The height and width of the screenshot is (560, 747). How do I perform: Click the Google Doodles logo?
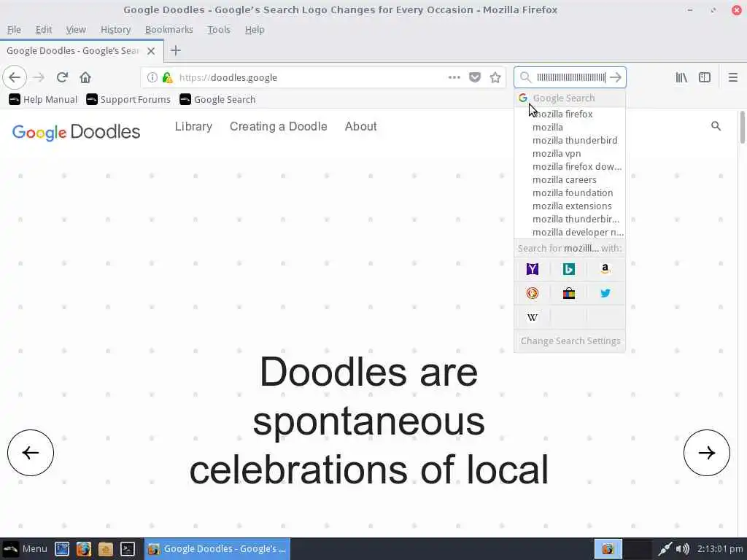pyautogui.click(x=76, y=132)
